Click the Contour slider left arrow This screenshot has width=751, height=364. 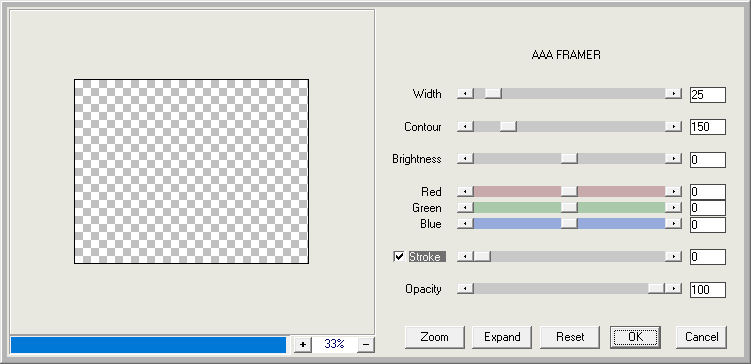(x=466, y=127)
